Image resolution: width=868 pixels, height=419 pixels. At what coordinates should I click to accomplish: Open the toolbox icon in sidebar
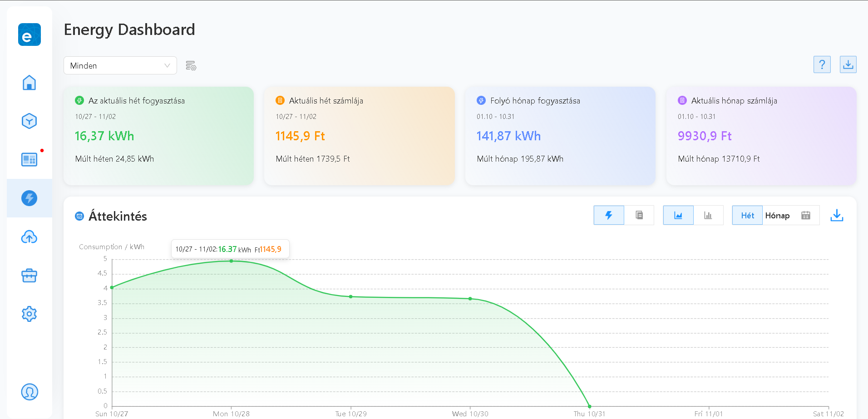click(x=30, y=276)
